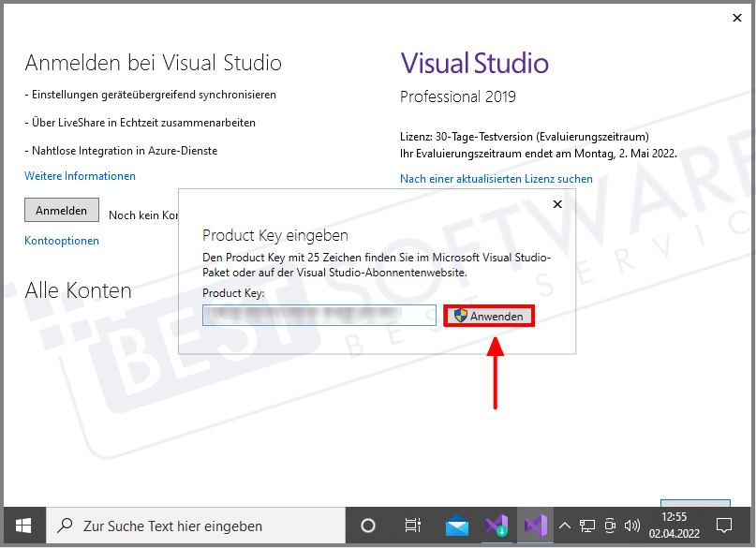Click the OneDrive tray icon
The height and width of the screenshot is (548, 756).
(x=609, y=526)
